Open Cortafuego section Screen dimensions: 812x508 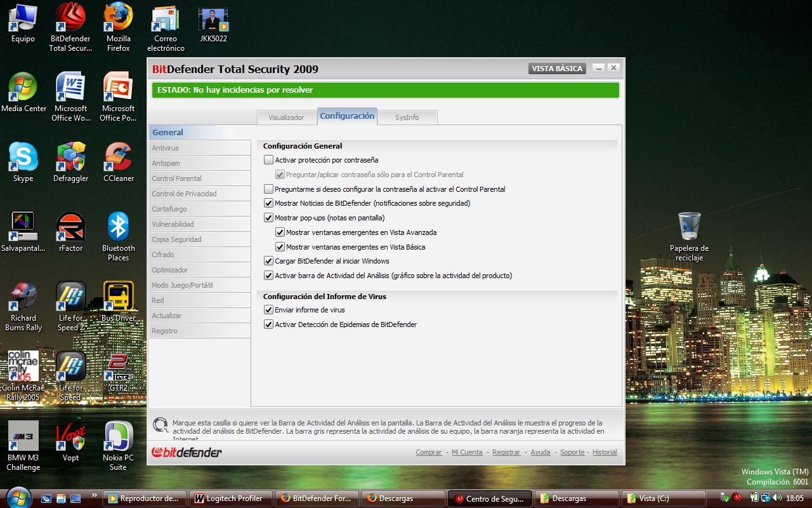200,209
